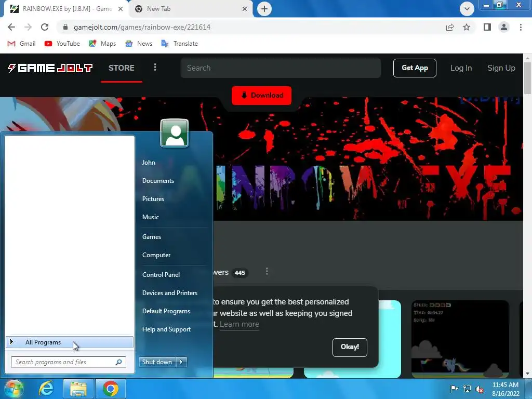
Task: Click the followers count 445 badge
Action: (x=240, y=273)
